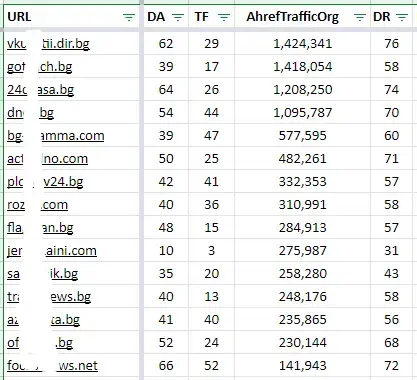
Task: Open the DA column filter icon
Action: pyautogui.click(x=178, y=17)
